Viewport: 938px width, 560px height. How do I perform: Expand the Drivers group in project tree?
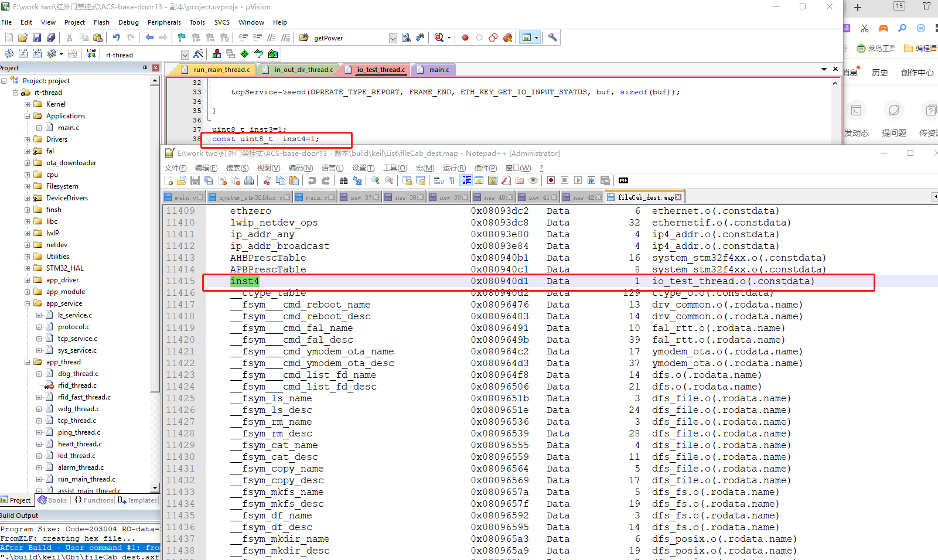[x=27, y=139]
